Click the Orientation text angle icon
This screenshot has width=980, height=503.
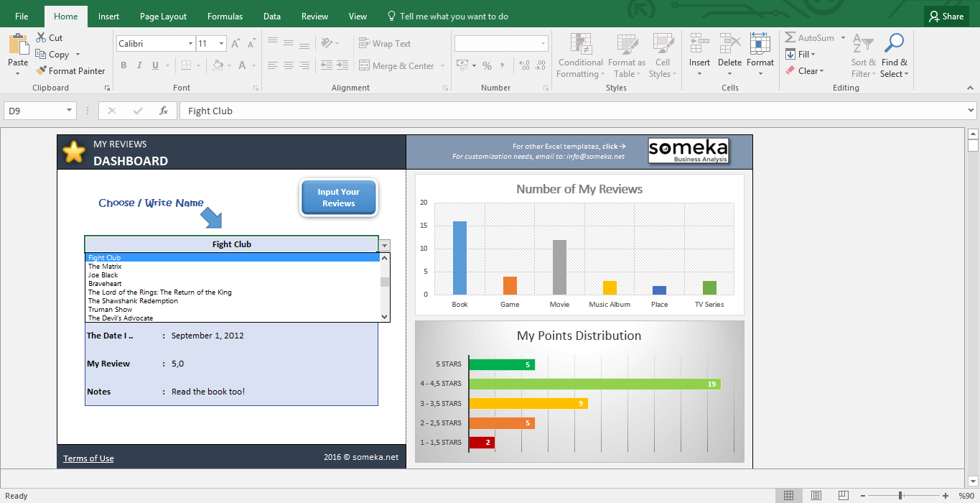click(x=327, y=43)
